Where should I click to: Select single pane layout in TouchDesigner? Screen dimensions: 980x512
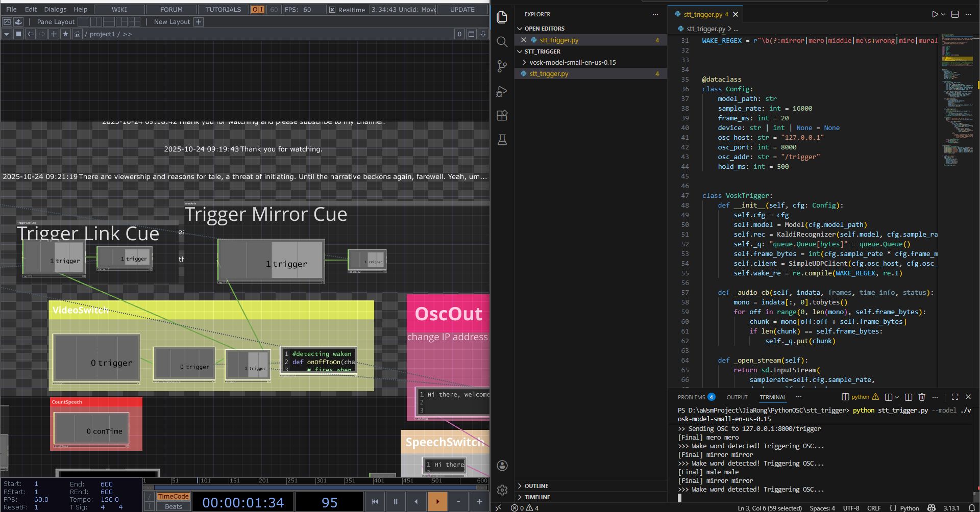83,21
